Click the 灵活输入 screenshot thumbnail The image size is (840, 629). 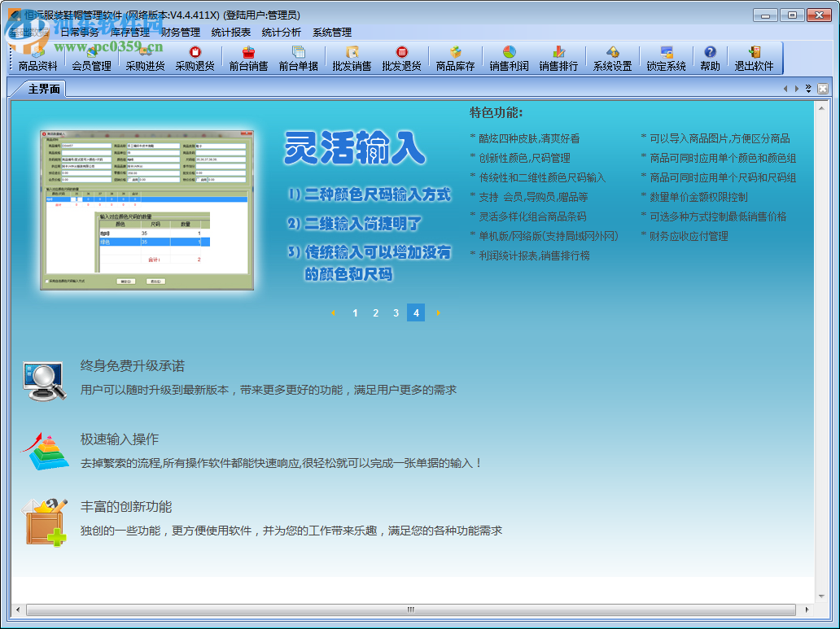(147, 210)
